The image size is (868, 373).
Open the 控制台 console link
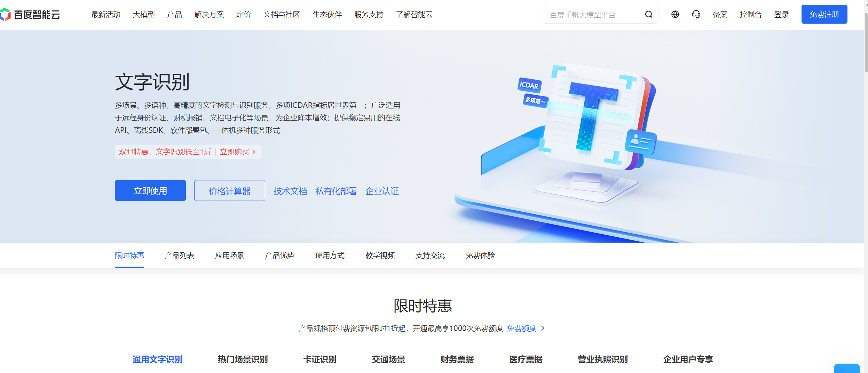coord(751,15)
